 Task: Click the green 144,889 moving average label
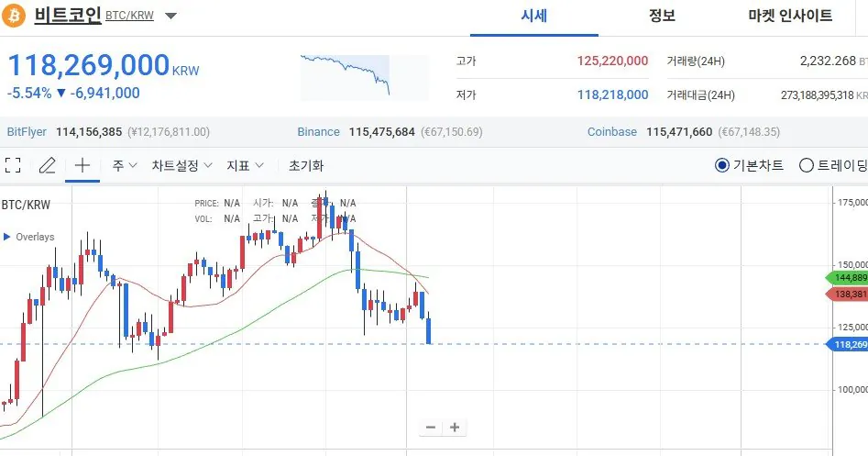pos(848,277)
